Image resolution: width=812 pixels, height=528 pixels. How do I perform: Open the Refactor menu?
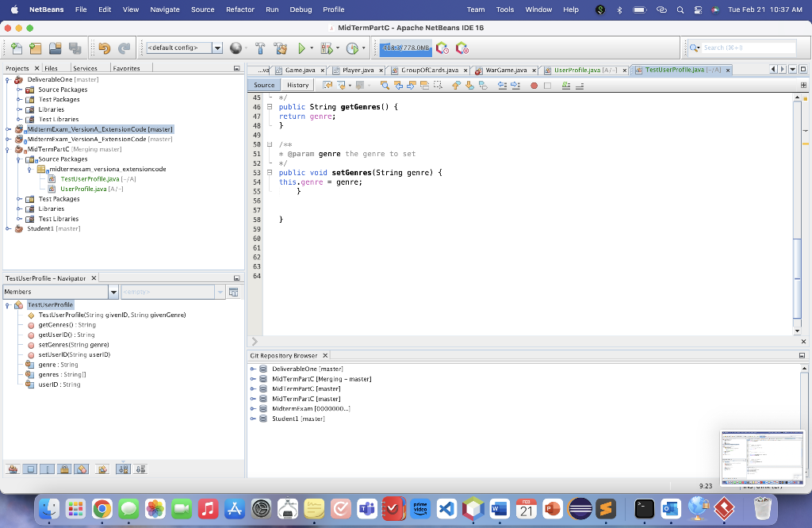[x=239, y=10]
